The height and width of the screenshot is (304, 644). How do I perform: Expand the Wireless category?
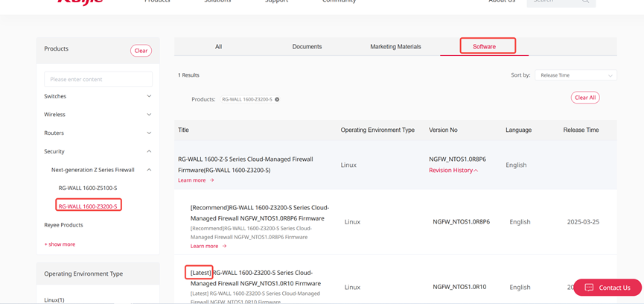tap(149, 115)
